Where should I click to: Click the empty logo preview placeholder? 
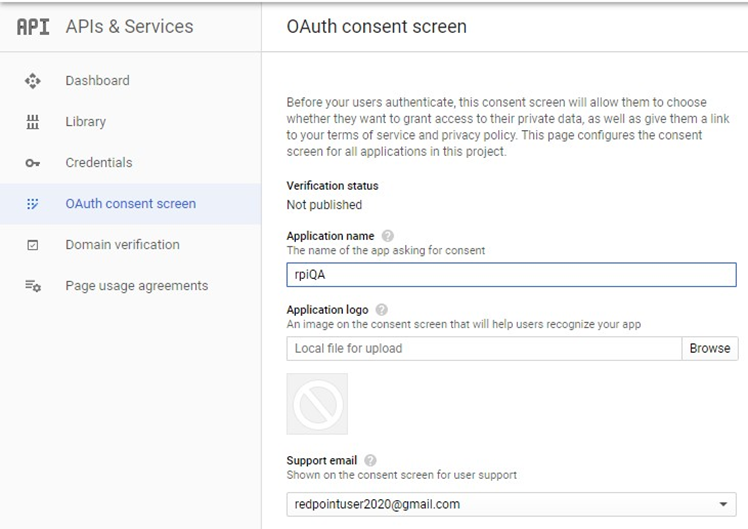[317, 404]
